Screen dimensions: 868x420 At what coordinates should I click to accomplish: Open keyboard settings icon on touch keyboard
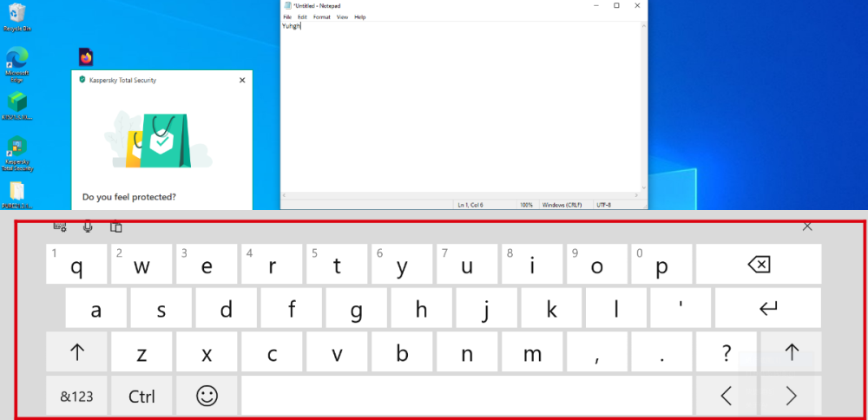click(x=60, y=226)
